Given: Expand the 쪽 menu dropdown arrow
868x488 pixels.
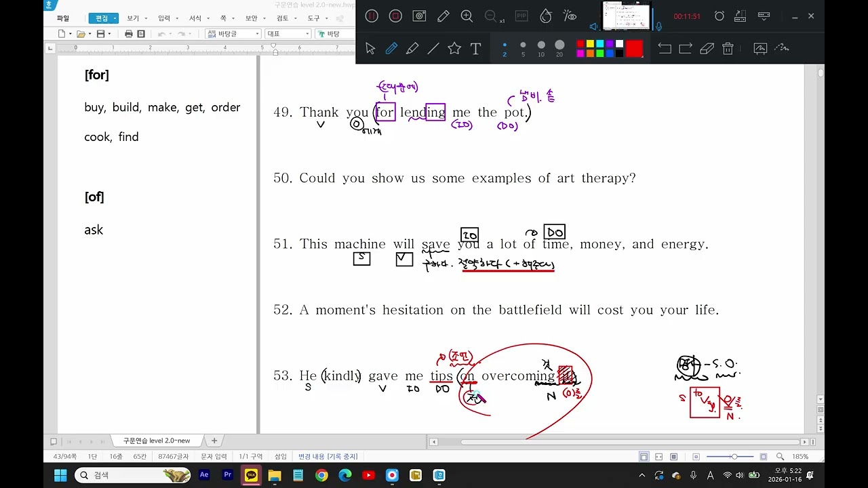Looking at the screenshot, I should (233, 19).
